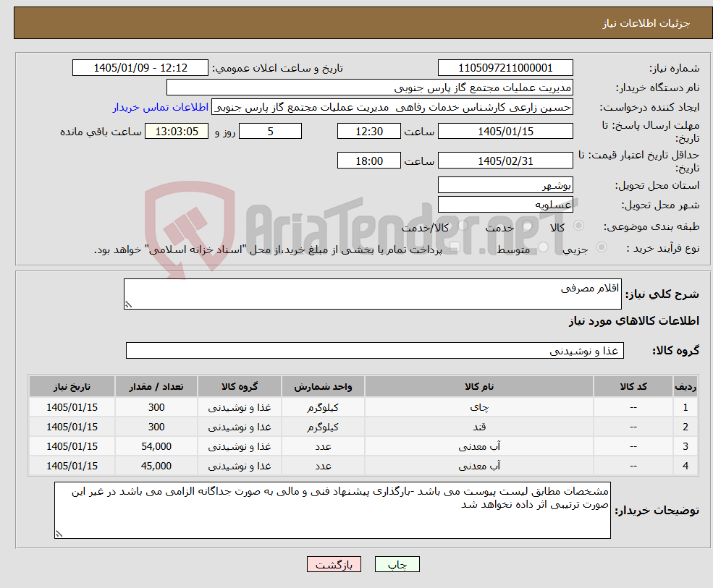Select the کالا radio button

coord(579,226)
